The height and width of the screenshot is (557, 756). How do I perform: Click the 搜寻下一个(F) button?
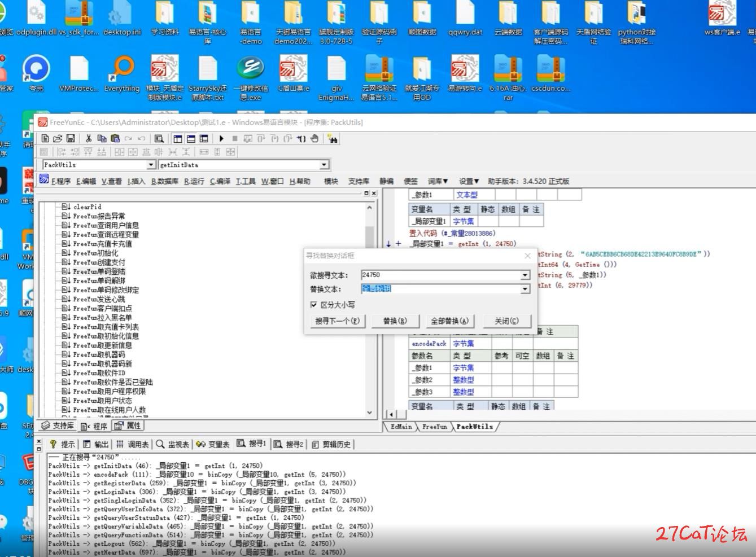338,321
